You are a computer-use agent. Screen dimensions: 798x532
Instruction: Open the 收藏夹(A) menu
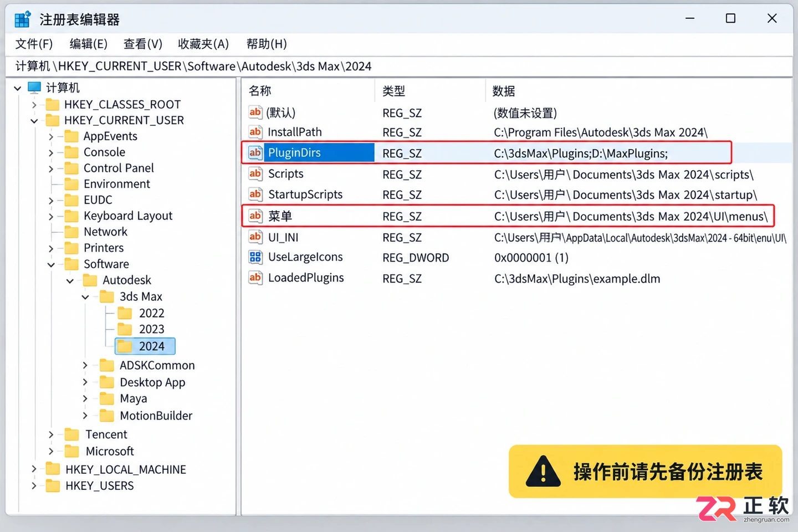coord(203,44)
